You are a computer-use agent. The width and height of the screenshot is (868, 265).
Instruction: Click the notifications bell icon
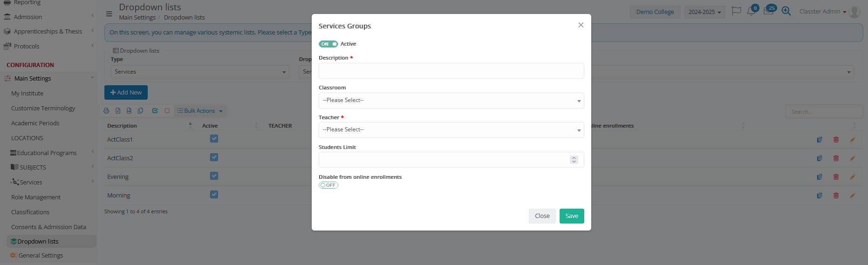click(751, 12)
